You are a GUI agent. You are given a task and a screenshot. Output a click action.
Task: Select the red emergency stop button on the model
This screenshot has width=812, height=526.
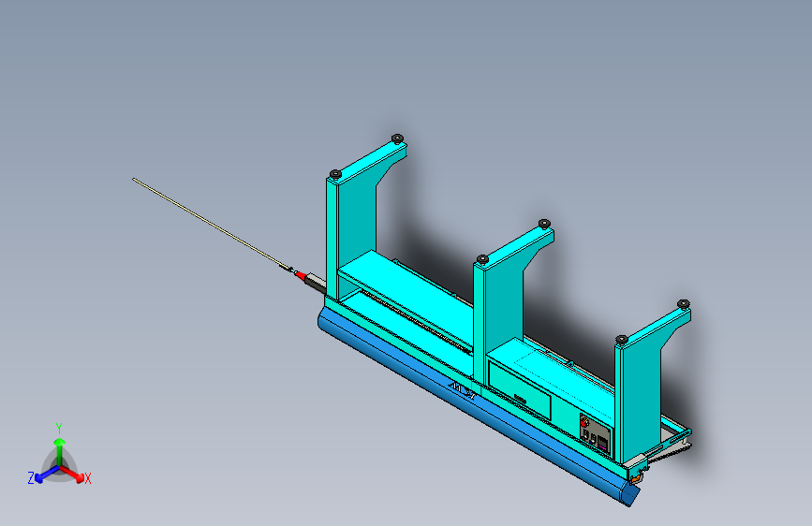click(x=584, y=421)
